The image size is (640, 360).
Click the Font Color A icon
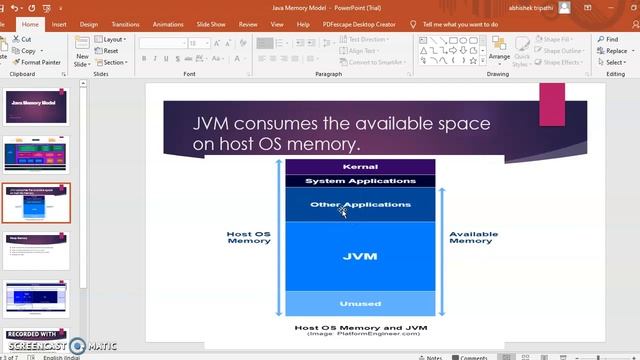(x=237, y=59)
